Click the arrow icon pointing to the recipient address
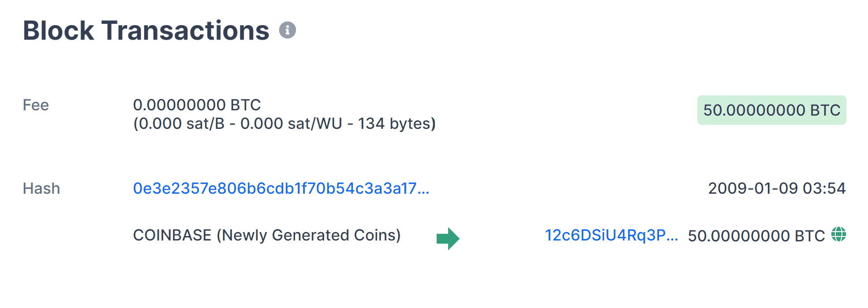 pos(447,238)
